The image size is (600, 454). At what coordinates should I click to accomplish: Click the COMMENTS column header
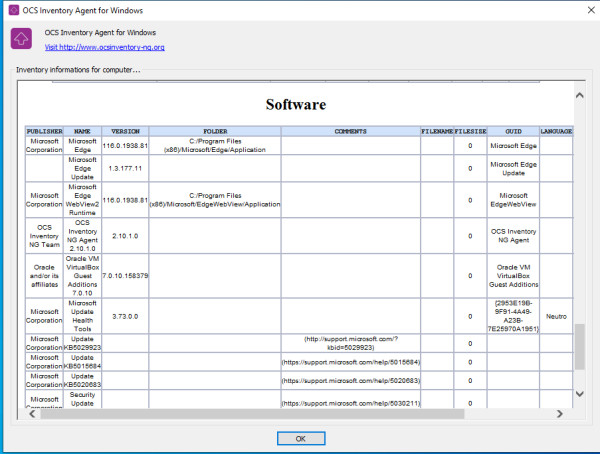351,131
